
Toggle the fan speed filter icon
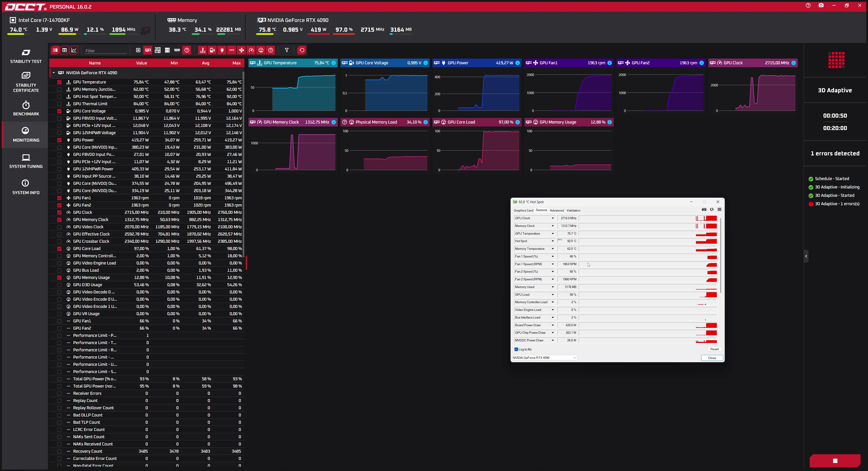pyautogui.click(x=242, y=50)
